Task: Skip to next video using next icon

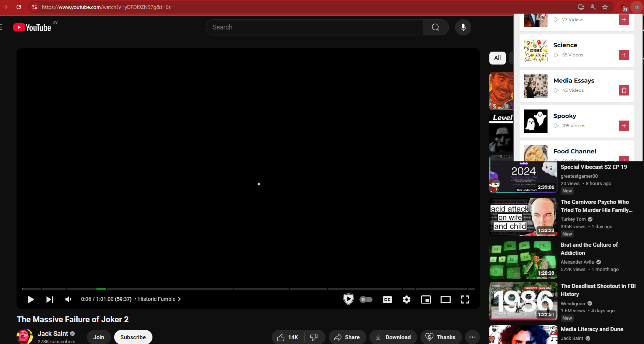Action: 50,299
